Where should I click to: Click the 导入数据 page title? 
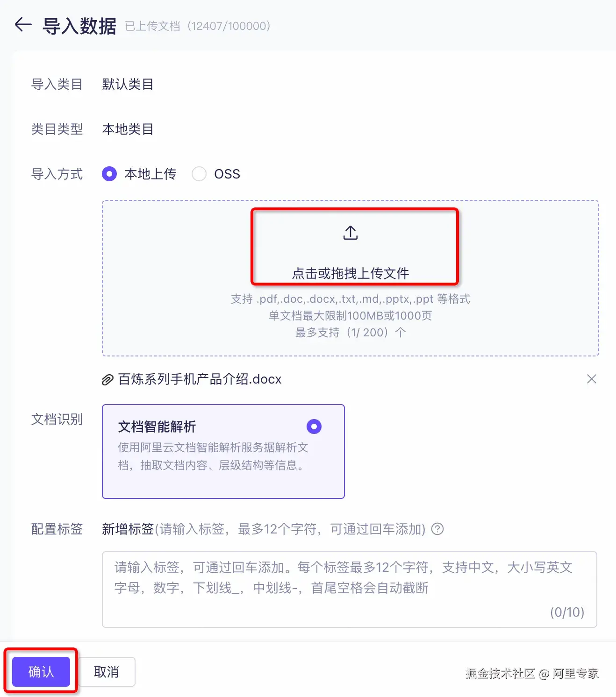(x=79, y=26)
